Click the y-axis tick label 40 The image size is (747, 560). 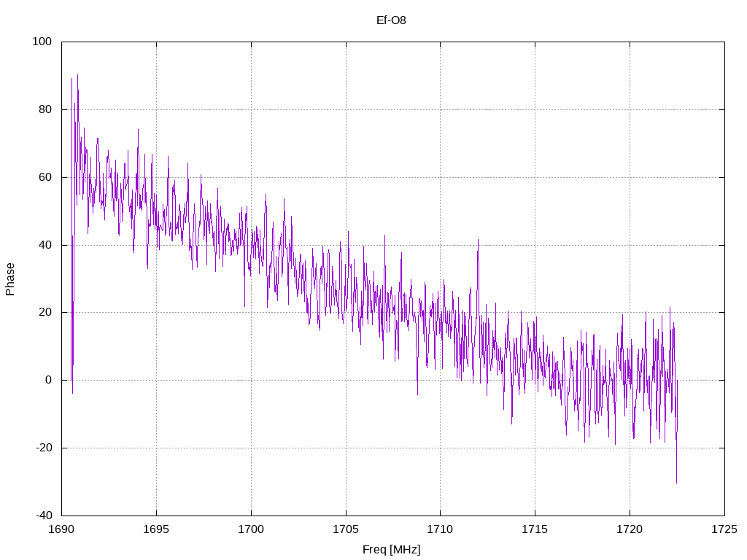[45, 245]
